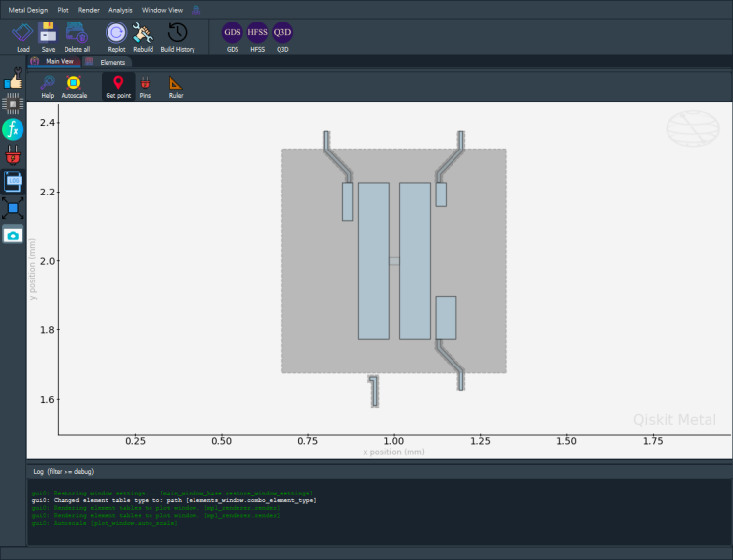
Task: Click the right qubit pad rectangle
Action: tap(414, 261)
